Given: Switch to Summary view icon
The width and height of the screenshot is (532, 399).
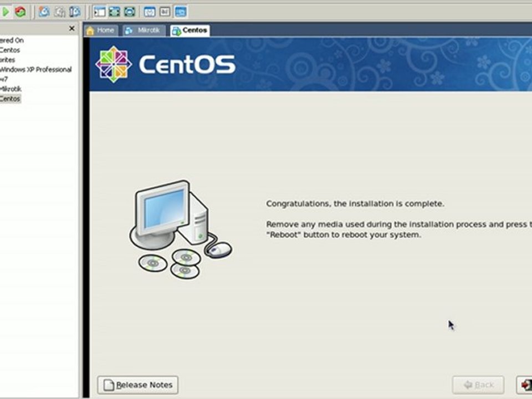Looking at the screenshot, I should [150, 12].
